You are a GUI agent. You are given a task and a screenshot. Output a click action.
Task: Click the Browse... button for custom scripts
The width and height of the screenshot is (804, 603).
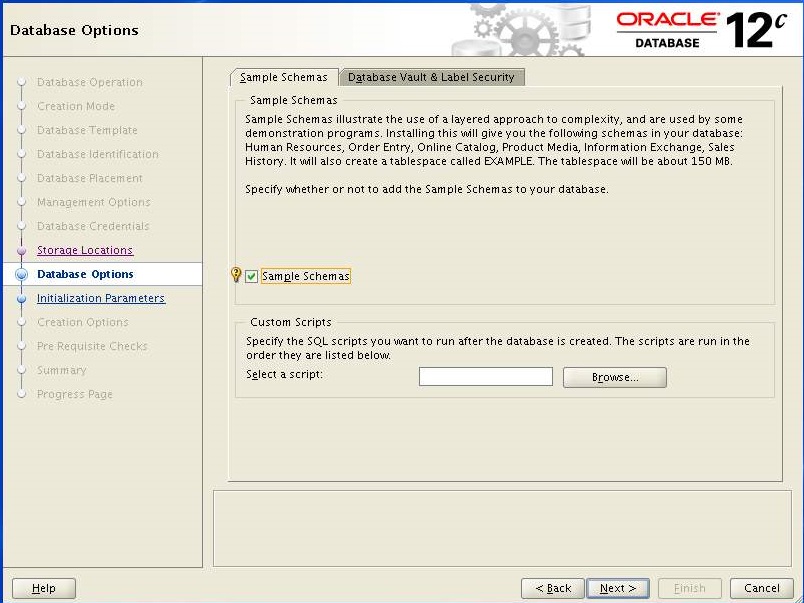(x=615, y=377)
